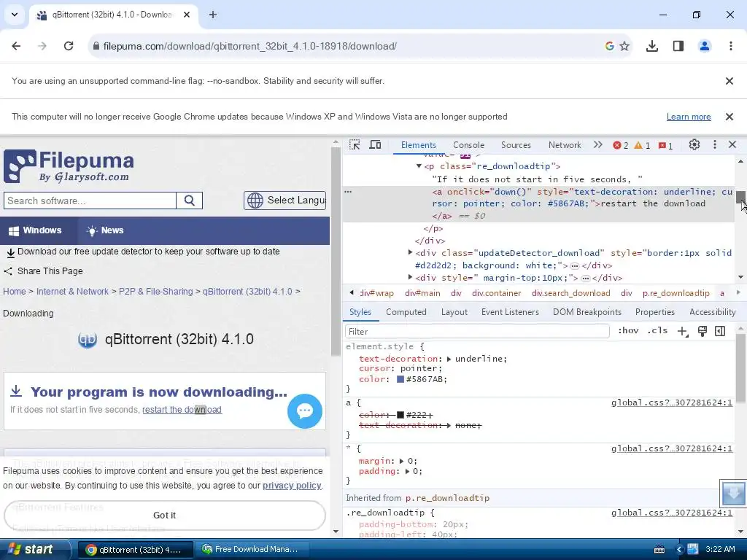This screenshot has width=747, height=560.
Task: Select p.re_downloadtip in the breadcrumb trail
Action: tap(676, 293)
